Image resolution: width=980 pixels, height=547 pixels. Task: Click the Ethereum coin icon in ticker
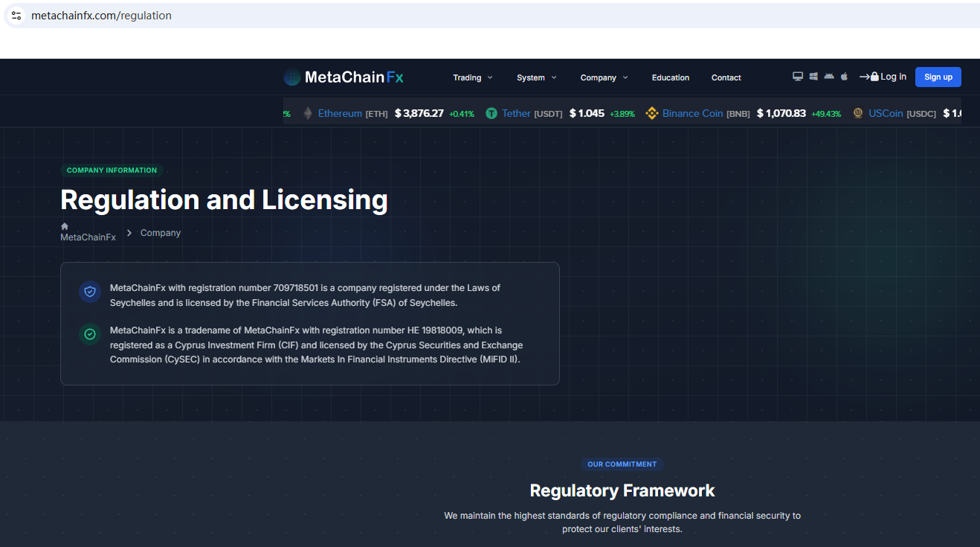(308, 113)
